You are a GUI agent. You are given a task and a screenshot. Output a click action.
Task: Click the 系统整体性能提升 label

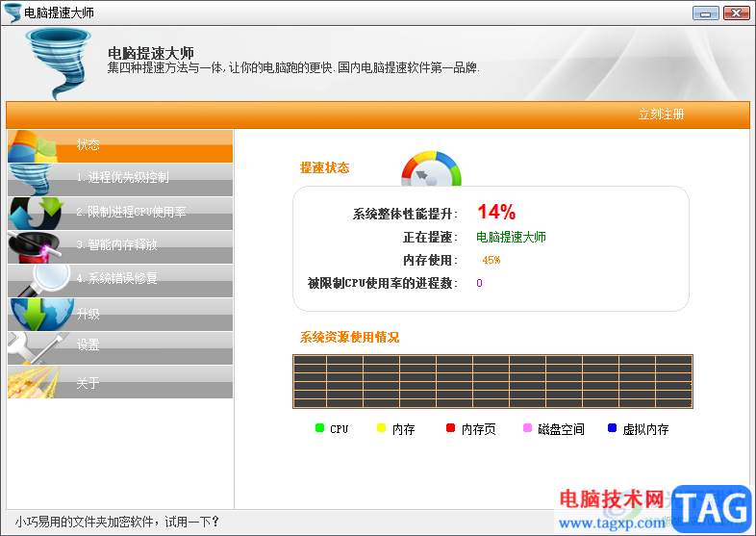405,214
